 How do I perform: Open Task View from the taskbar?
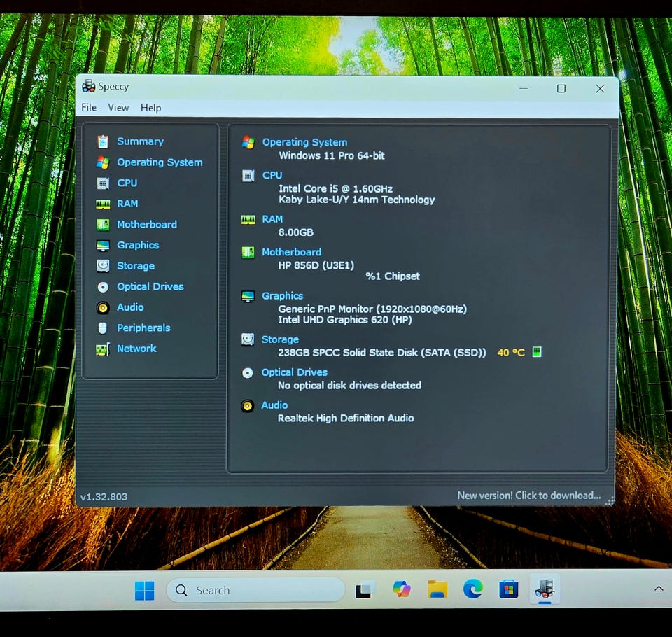363,591
